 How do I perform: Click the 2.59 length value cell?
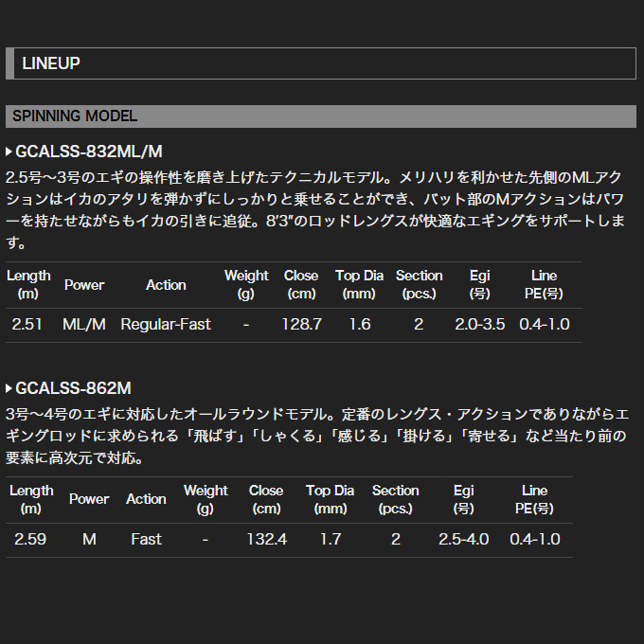point(30,539)
